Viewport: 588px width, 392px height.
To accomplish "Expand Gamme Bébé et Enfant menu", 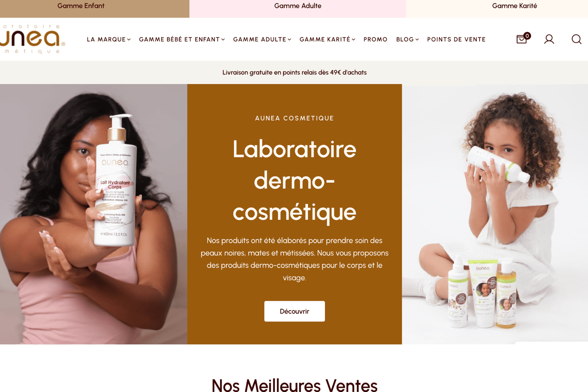I will [x=182, y=40].
